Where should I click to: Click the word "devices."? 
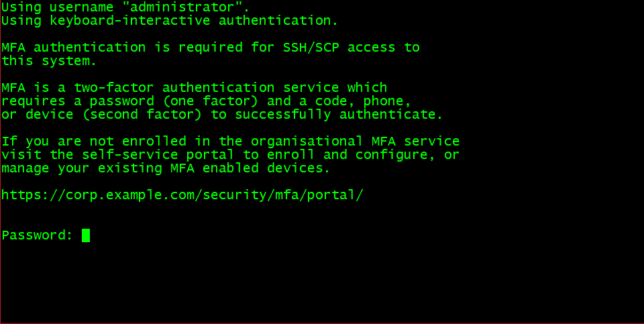coord(299,168)
